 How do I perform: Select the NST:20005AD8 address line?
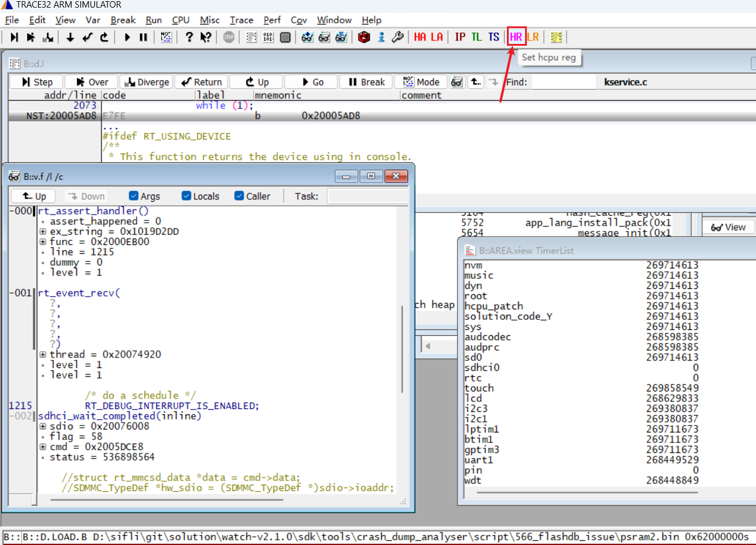pyautogui.click(x=382, y=116)
